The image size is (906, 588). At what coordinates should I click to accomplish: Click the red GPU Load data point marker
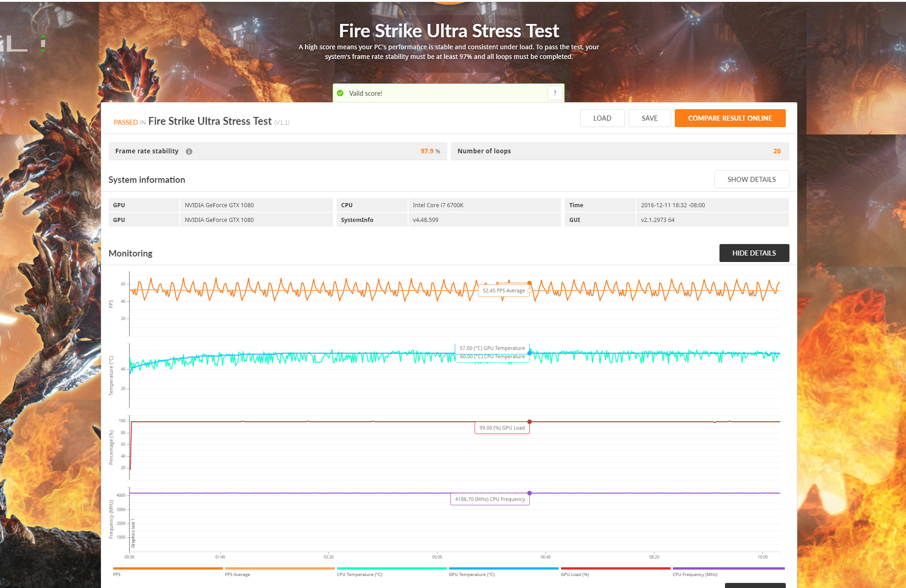pyautogui.click(x=530, y=422)
